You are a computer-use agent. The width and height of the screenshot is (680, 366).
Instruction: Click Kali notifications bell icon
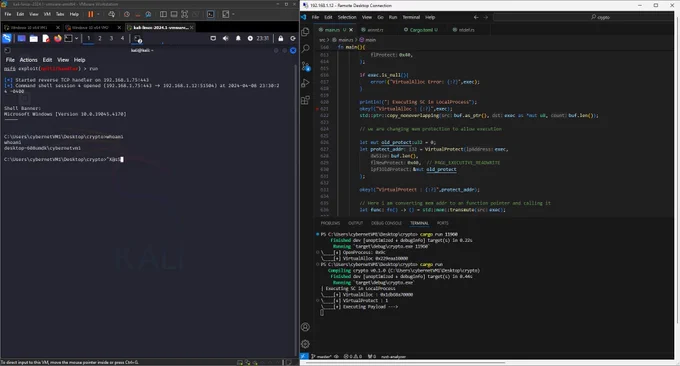coord(238,39)
